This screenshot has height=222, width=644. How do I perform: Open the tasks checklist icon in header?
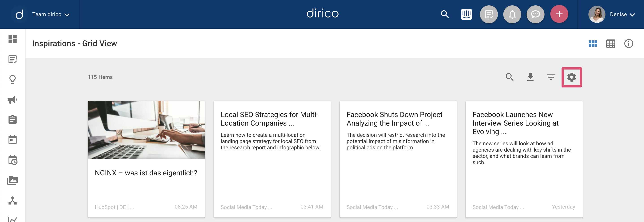tap(489, 14)
